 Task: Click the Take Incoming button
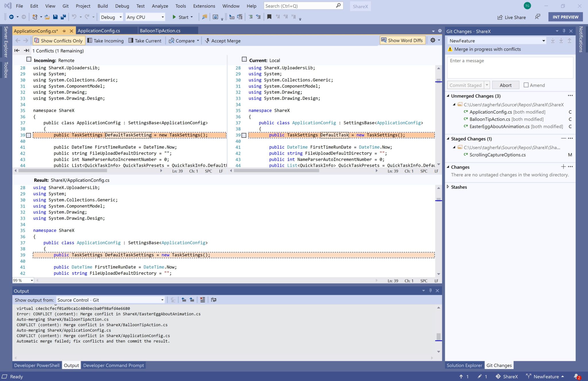click(106, 40)
